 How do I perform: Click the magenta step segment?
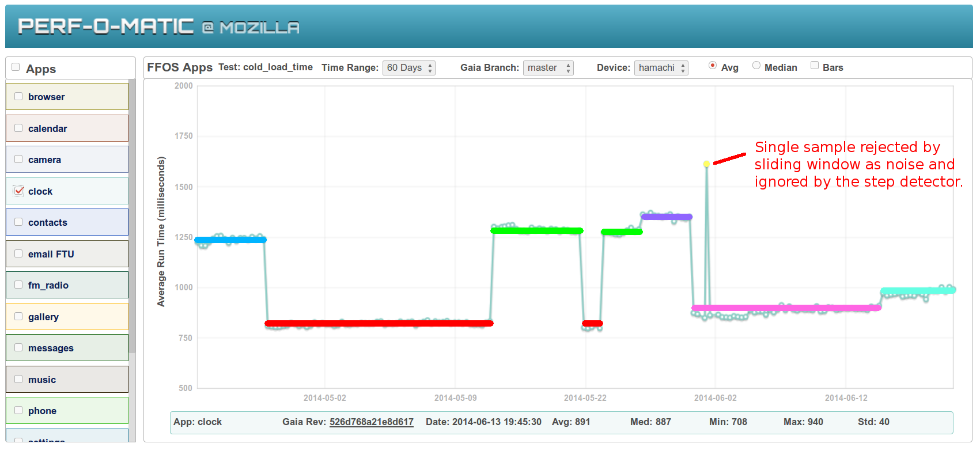[x=786, y=308]
